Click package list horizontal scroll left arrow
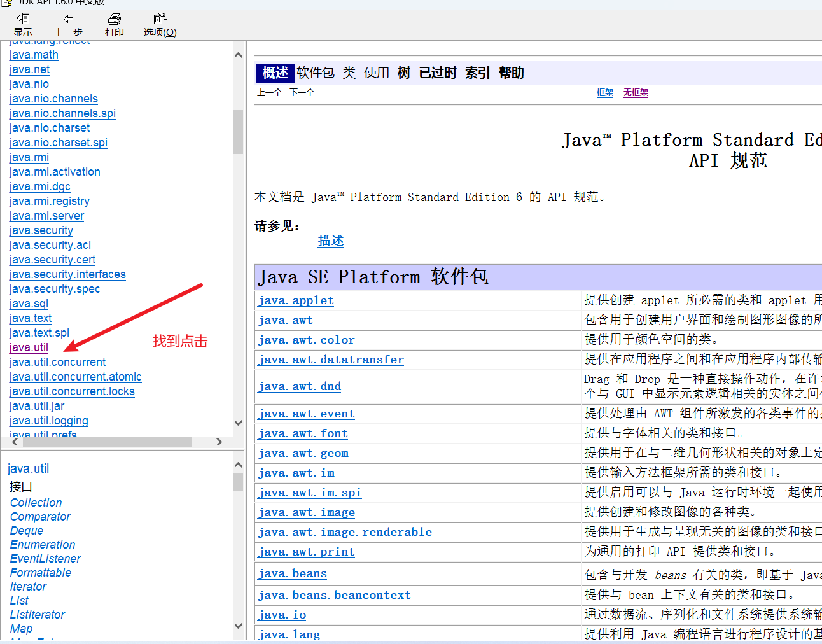Image resolution: width=822 pixels, height=644 pixels. [x=15, y=442]
